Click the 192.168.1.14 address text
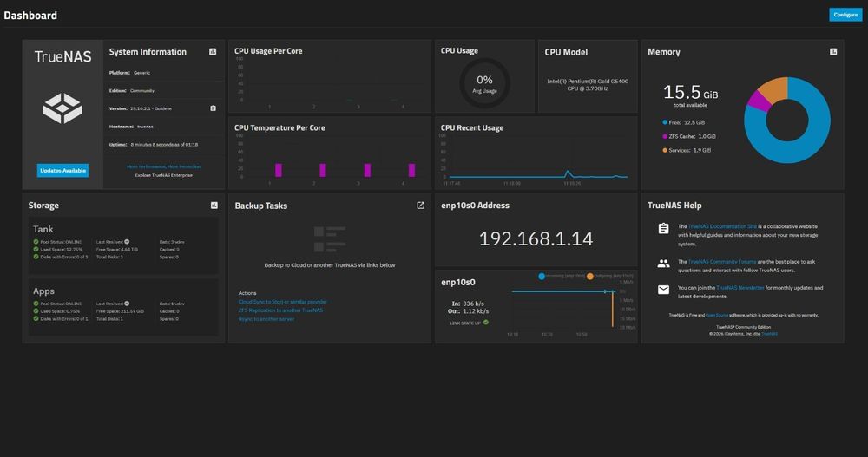Screen dimensions: 868x457 (536, 239)
